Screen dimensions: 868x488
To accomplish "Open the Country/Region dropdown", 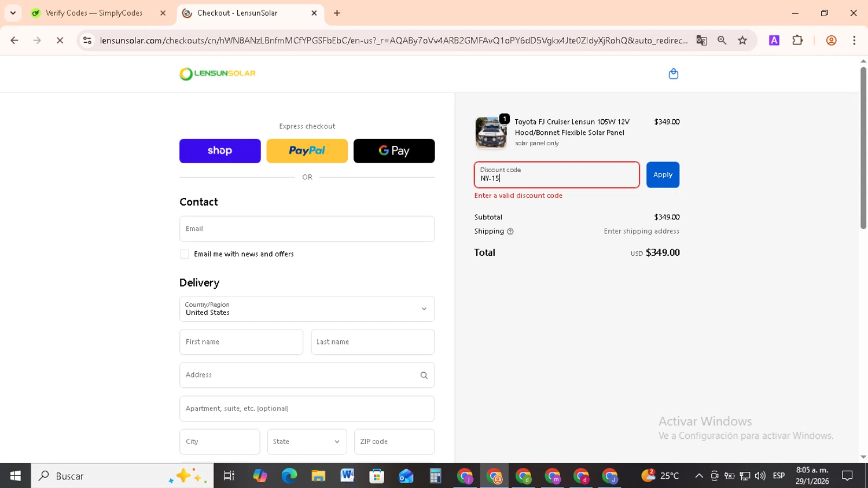I will click(307, 309).
